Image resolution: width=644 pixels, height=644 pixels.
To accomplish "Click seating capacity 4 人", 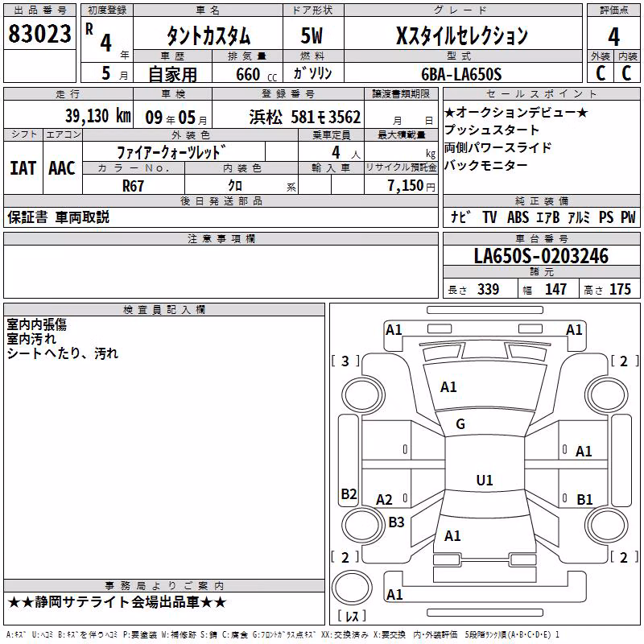I will pos(345,153).
